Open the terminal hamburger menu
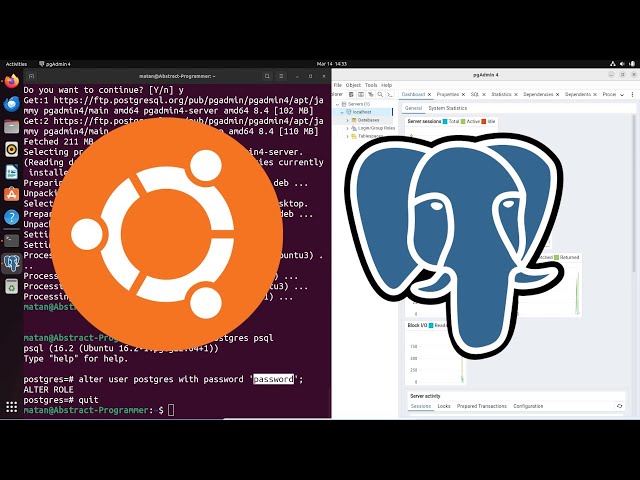The image size is (640, 480). point(281,76)
